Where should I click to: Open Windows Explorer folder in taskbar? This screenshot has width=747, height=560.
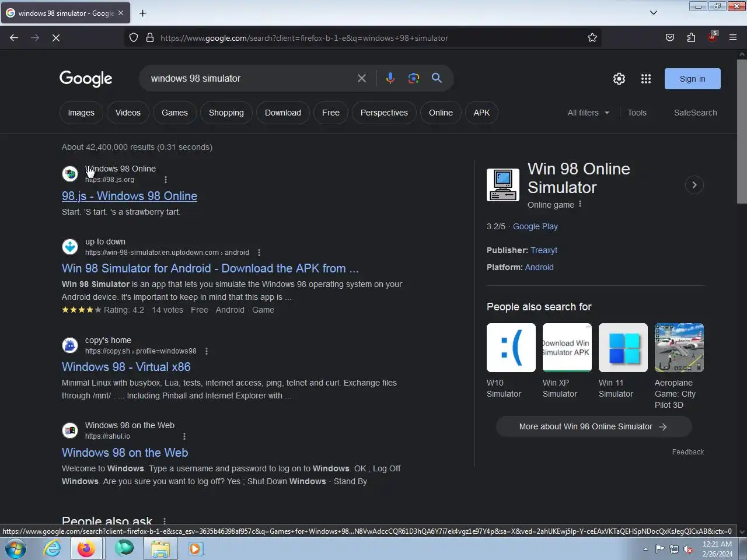(x=160, y=549)
